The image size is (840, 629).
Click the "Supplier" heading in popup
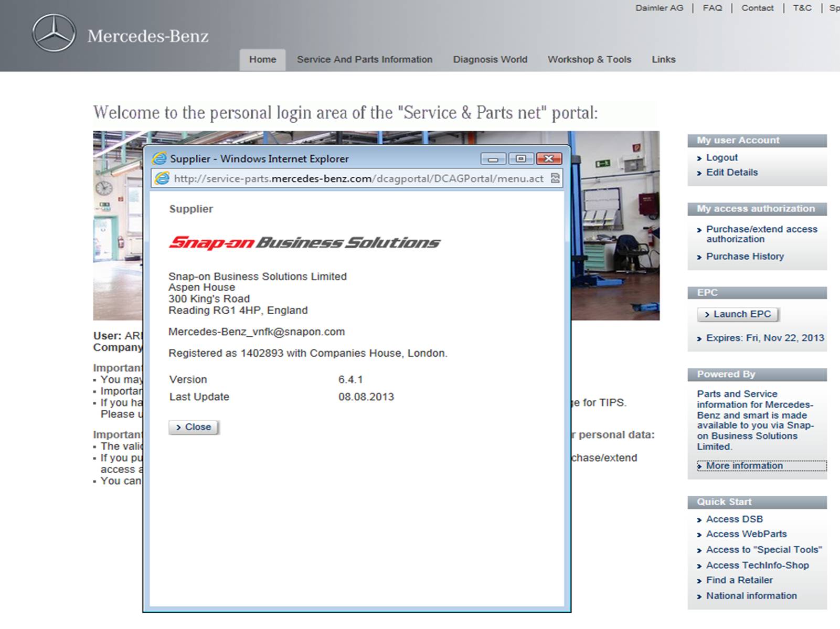191,209
